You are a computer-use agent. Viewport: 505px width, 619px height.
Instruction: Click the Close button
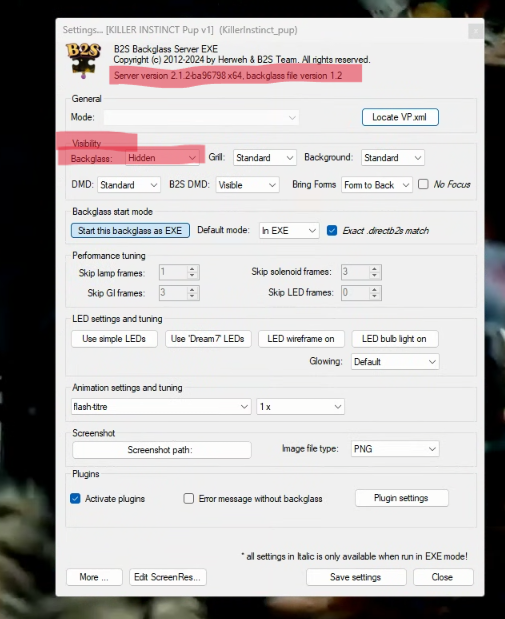443,577
